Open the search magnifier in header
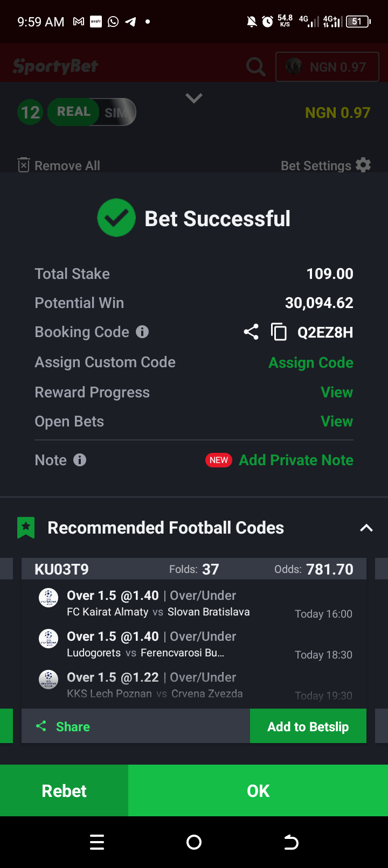Image resolution: width=388 pixels, height=868 pixels. pos(255,67)
